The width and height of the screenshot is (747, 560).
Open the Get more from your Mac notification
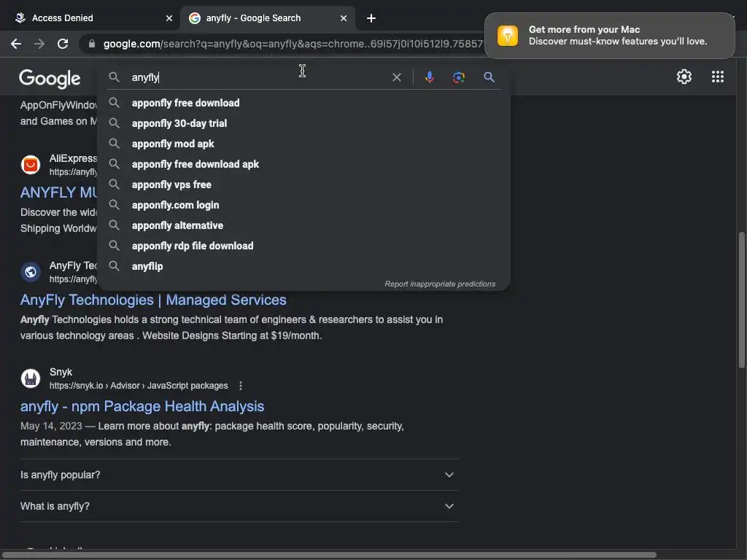609,36
